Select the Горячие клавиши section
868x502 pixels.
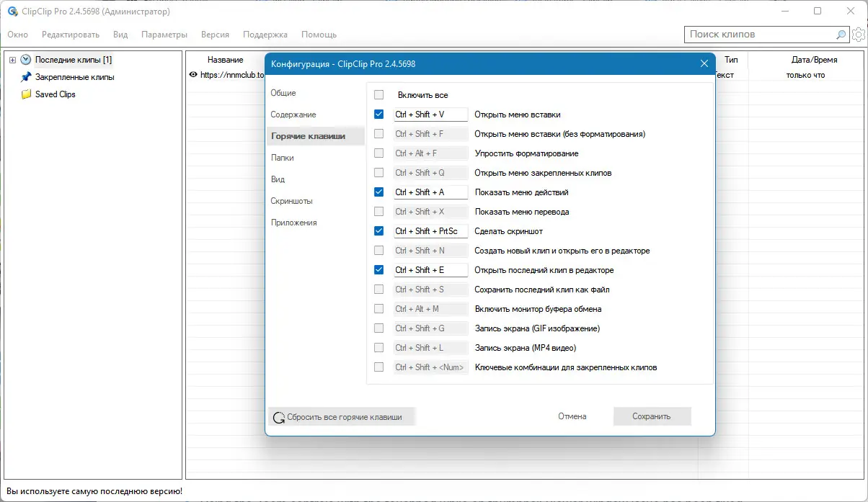(x=316, y=136)
